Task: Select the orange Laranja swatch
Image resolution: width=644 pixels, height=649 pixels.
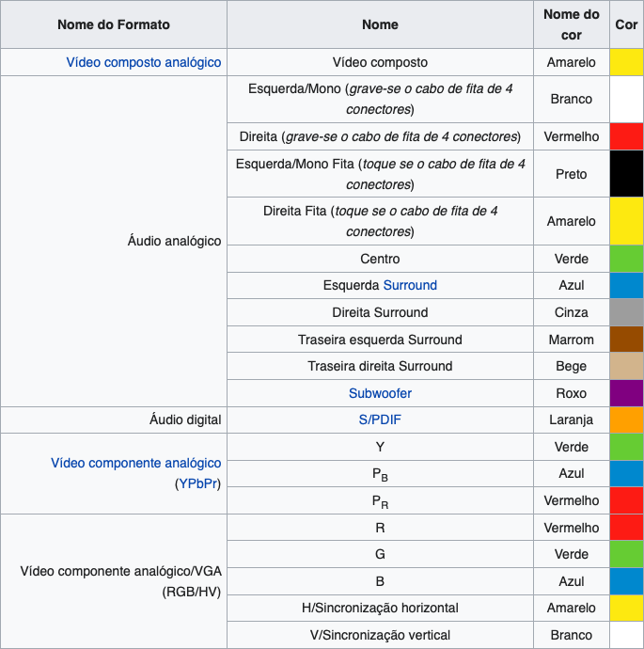Action: [626, 419]
